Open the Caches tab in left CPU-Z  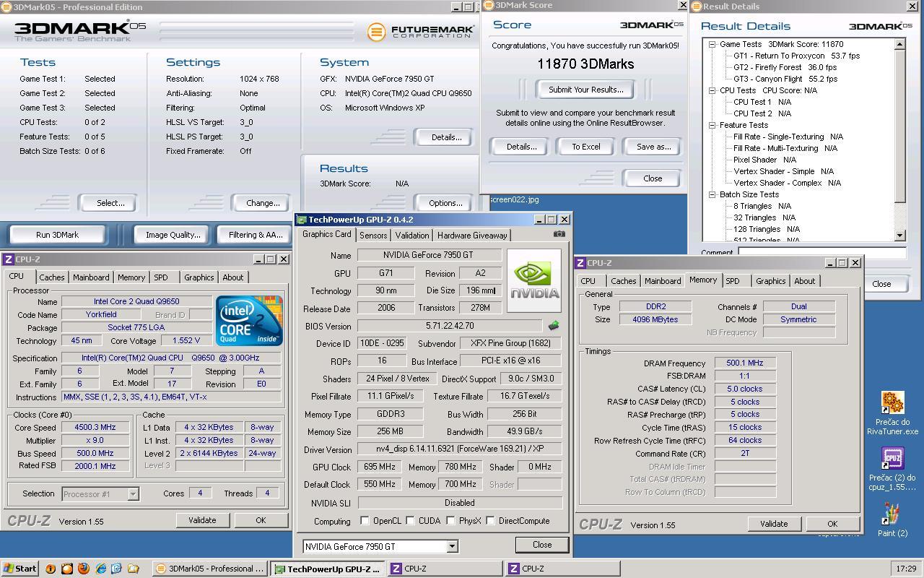tap(51, 277)
